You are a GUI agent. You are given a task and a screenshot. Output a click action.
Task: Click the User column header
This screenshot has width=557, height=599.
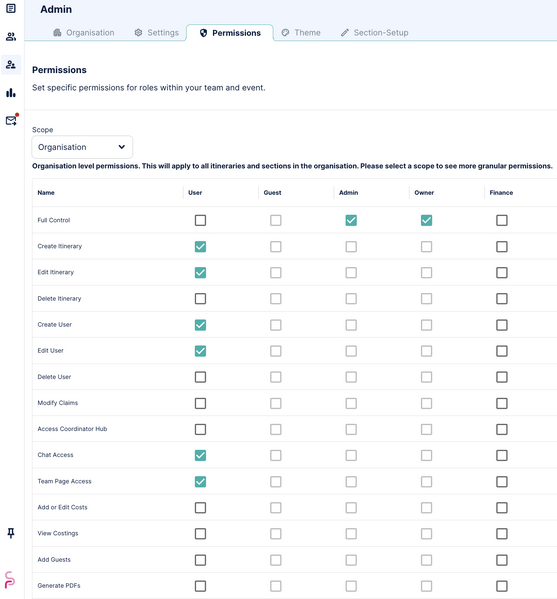click(195, 193)
